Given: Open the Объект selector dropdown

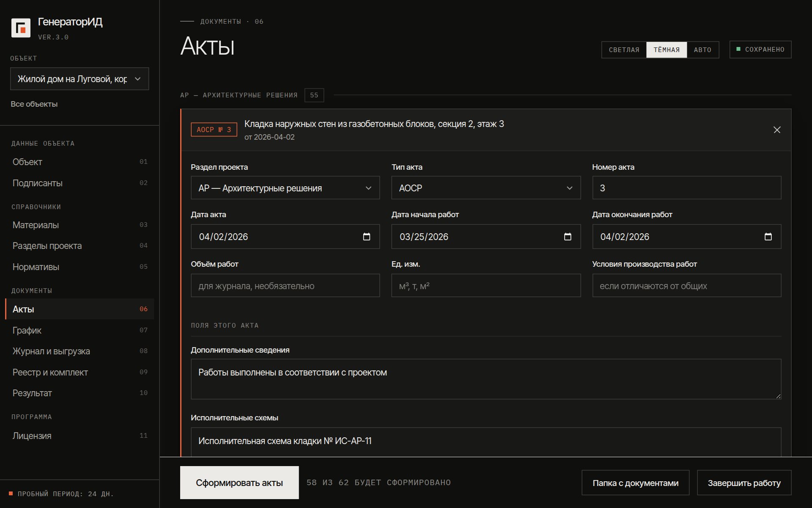Looking at the screenshot, I should [x=80, y=79].
